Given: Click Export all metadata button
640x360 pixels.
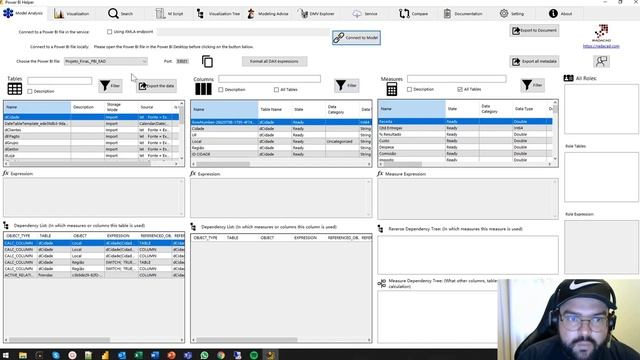Looking at the screenshot, I should pyautogui.click(x=534, y=61).
